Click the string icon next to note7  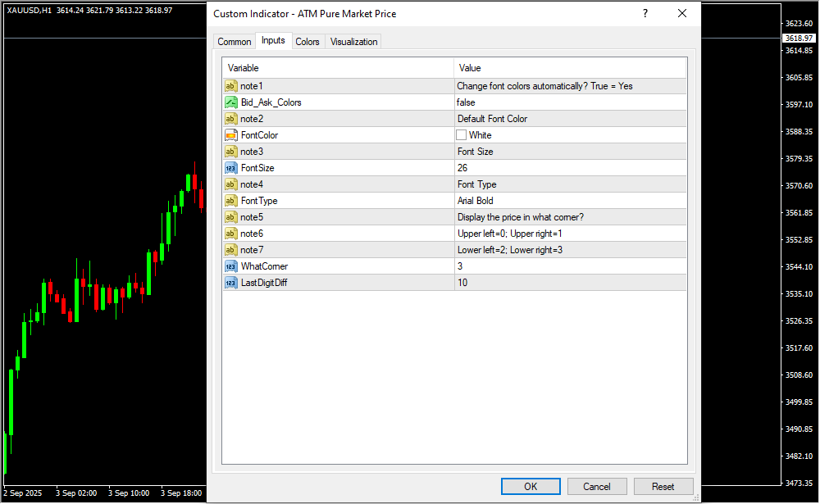pos(230,250)
